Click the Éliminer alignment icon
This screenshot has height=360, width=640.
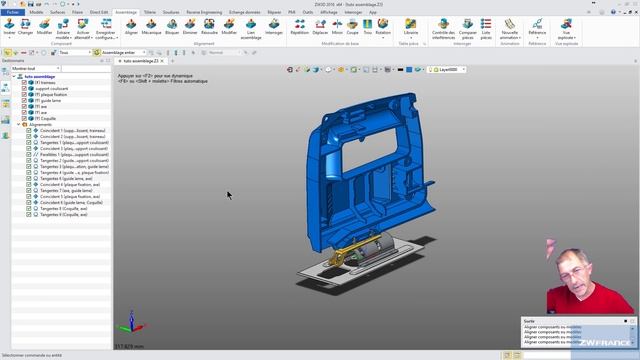190,24
